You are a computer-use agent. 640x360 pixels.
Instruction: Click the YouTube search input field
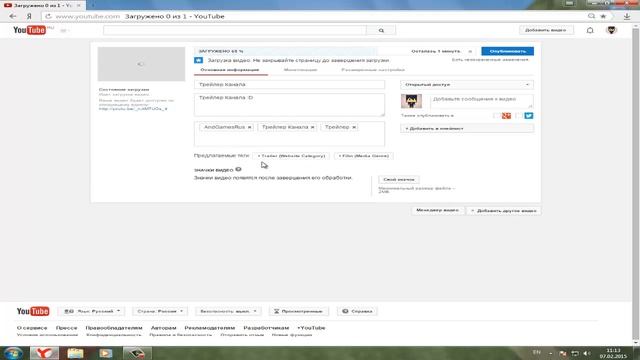tap(235, 30)
